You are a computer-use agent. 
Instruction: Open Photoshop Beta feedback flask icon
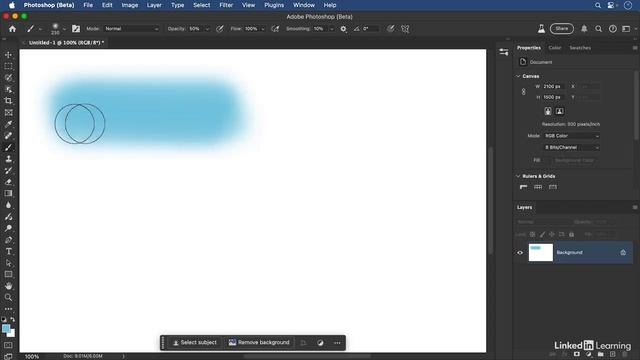[541, 29]
